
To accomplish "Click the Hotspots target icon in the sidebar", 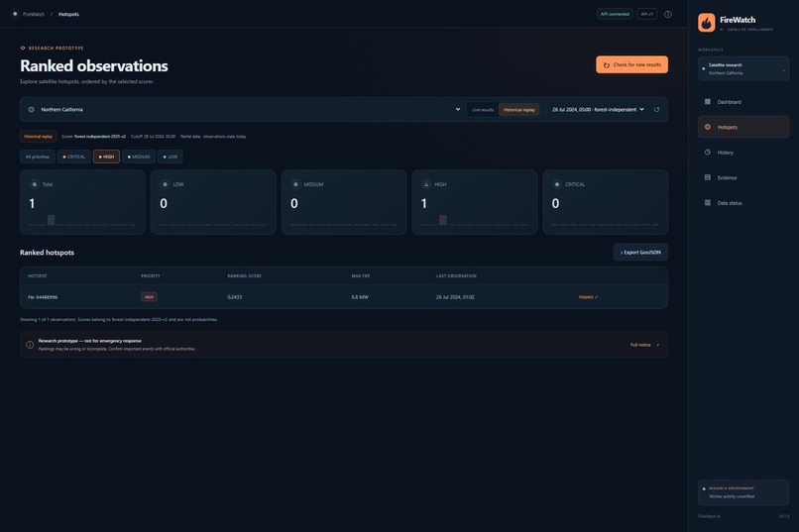I will point(707,127).
